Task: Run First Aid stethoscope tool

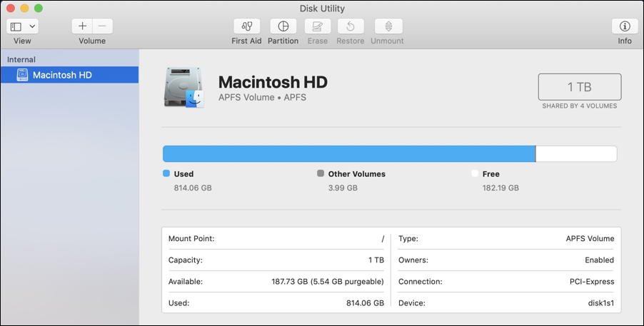Action: 246,26
